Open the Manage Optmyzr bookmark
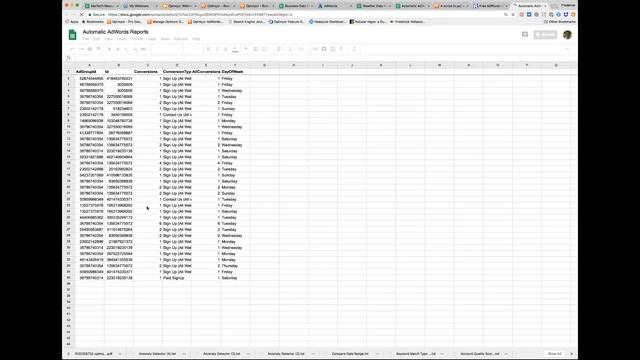The width and height of the screenshot is (640, 360). point(166,22)
